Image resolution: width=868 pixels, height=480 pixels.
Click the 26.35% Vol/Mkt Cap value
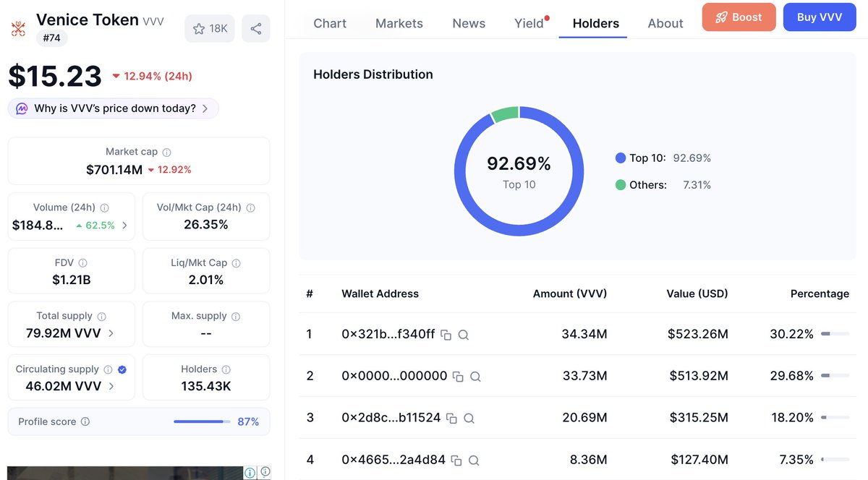click(x=206, y=225)
